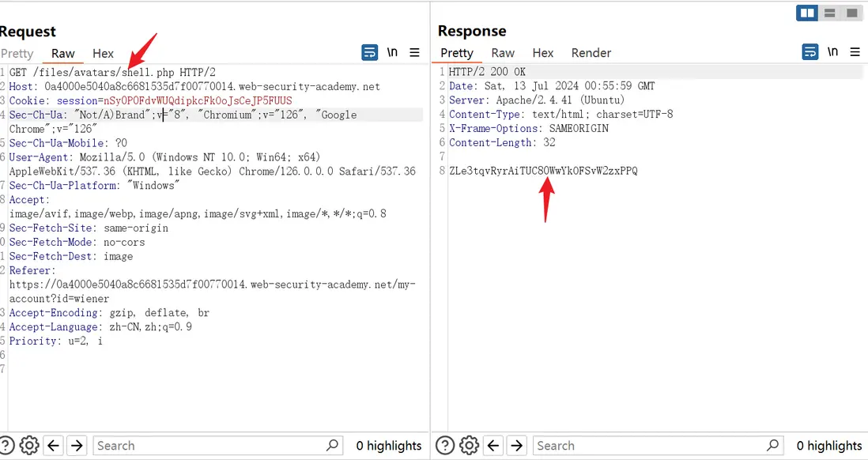
Task: Click the Accept-Encoding header line
Action: click(109, 313)
